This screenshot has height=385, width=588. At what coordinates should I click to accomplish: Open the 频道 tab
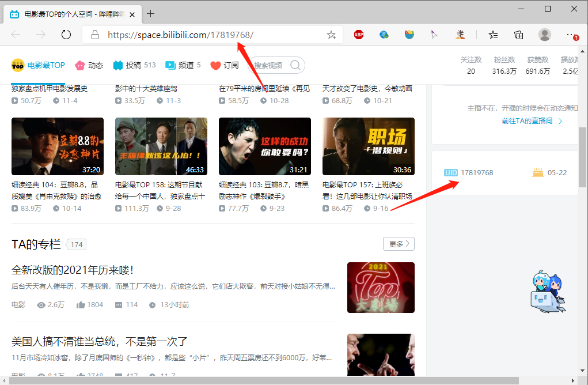pos(183,65)
